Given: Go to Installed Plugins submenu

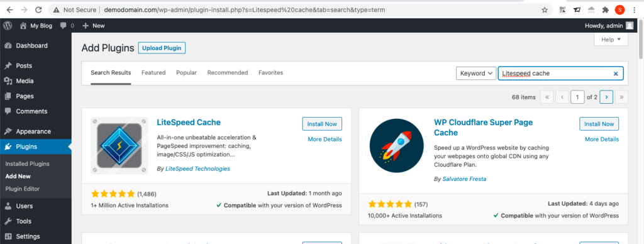Looking at the screenshot, I should 27,164.
